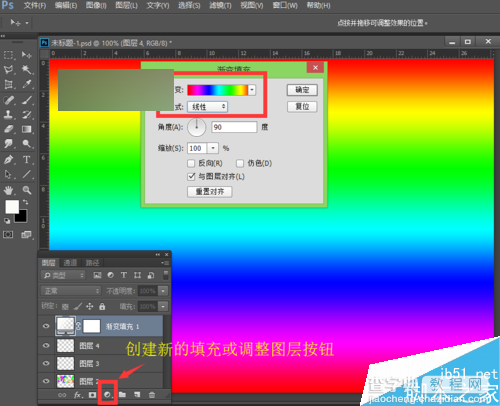Click the 复位 button
The height and width of the screenshot is (406, 500).
tap(302, 107)
